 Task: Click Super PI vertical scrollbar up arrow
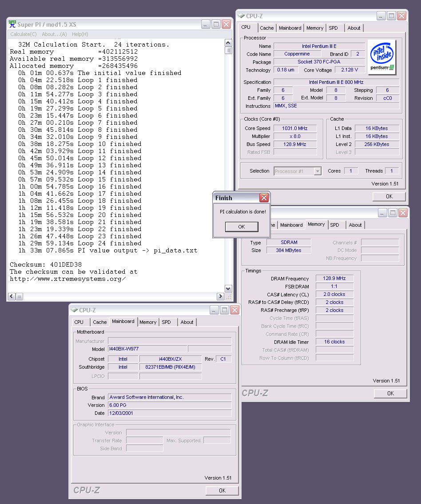point(228,43)
